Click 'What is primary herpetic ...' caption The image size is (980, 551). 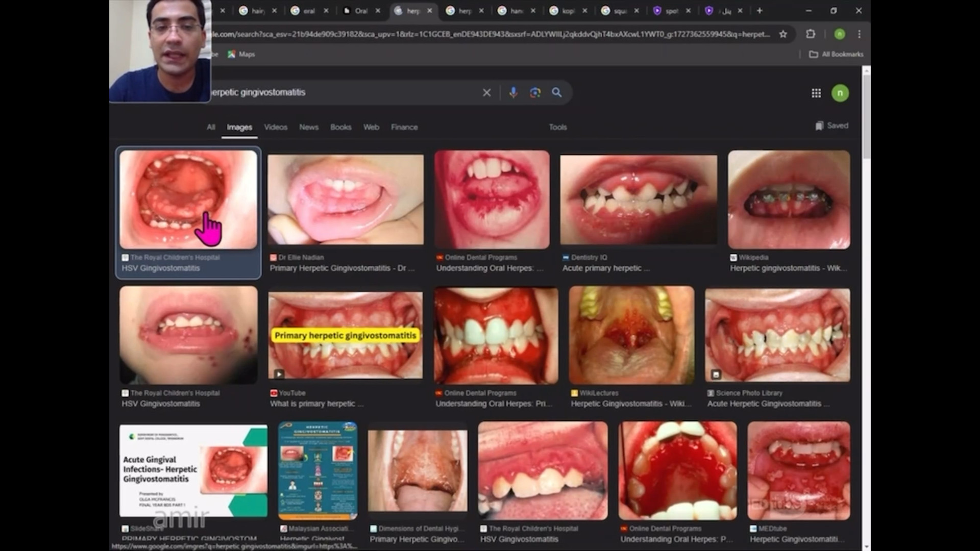(316, 404)
